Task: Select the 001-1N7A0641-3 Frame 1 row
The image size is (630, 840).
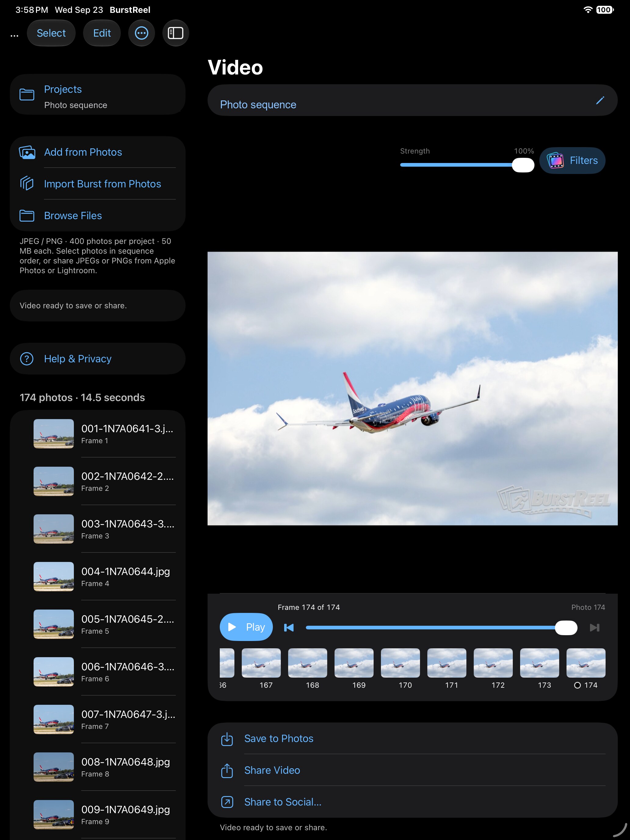Action: click(x=98, y=434)
